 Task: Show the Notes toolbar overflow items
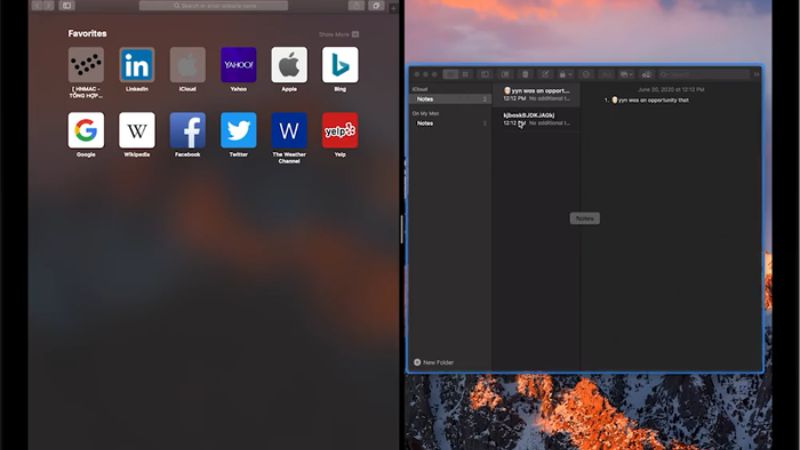click(x=757, y=74)
